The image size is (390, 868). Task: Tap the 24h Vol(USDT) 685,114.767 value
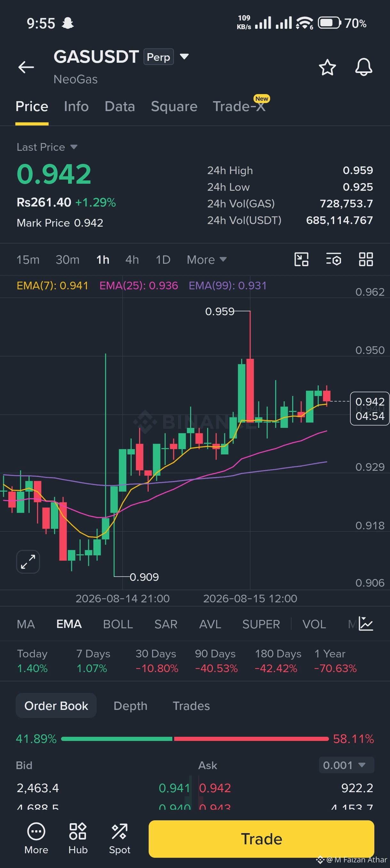pyautogui.click(x=339, y=221)
